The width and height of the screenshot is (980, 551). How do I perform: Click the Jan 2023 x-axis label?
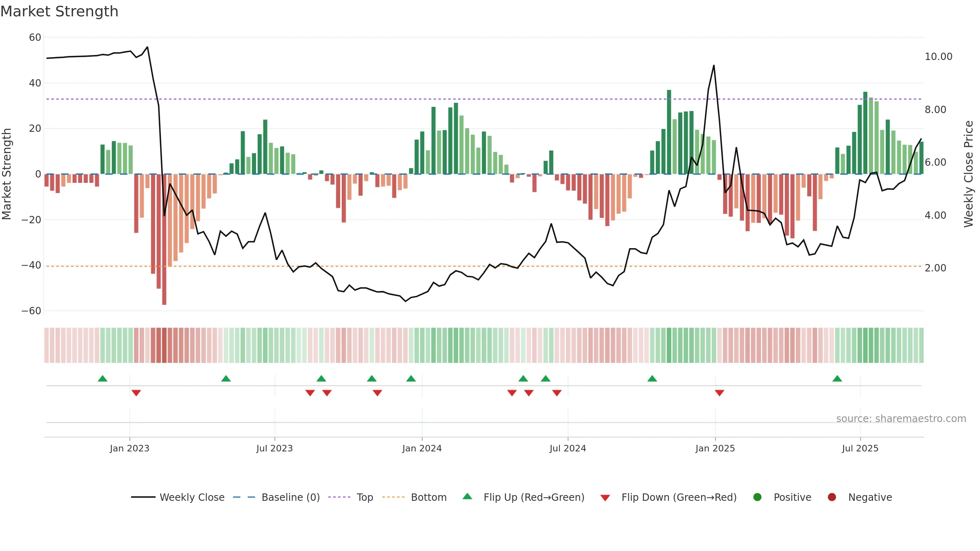point(129,448)
